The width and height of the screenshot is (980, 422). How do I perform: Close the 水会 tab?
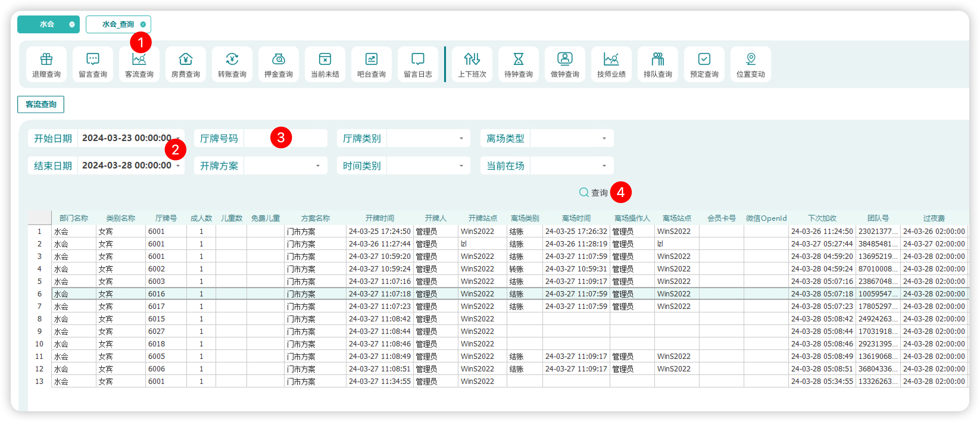tap(71, 24)
